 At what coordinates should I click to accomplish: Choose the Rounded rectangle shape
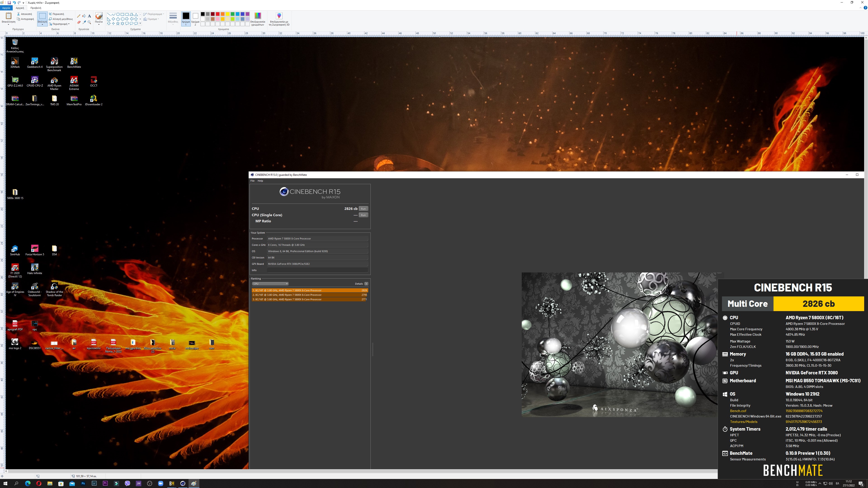pyautogui.click(x=127, y=14)
